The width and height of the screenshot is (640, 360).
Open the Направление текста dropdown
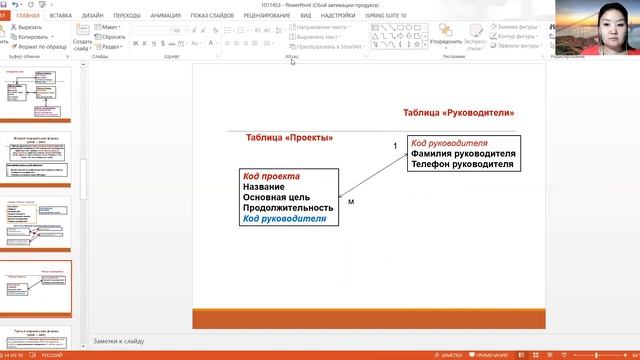(x=320, y=27)
